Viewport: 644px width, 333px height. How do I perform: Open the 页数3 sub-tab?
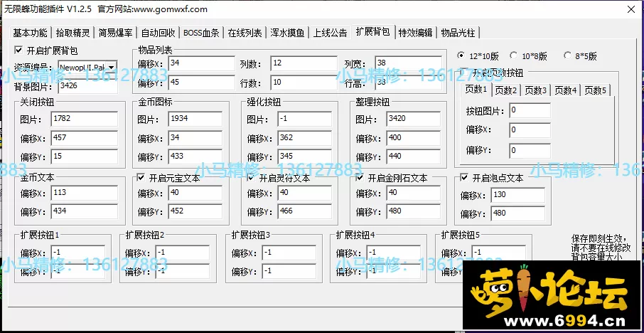(x=535, y=90)
